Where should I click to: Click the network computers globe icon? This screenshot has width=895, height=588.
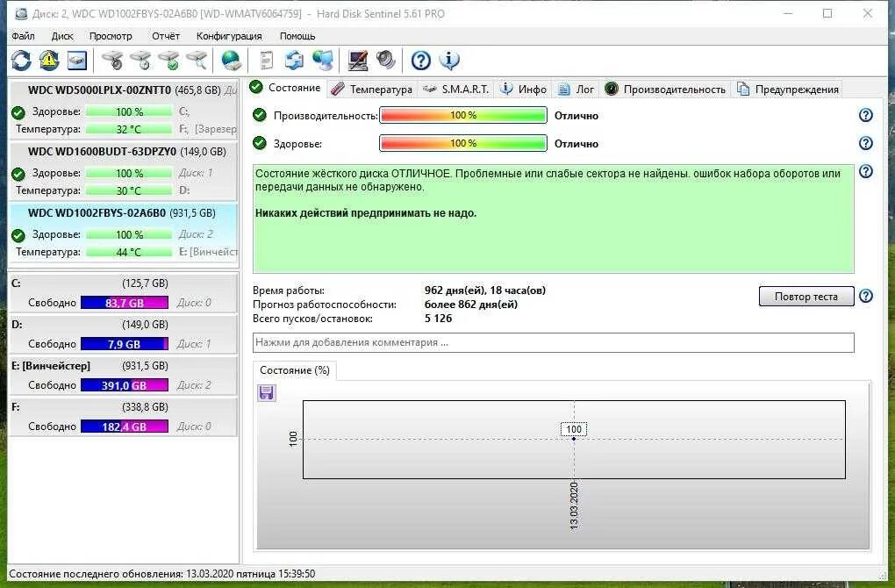[323, 60]
